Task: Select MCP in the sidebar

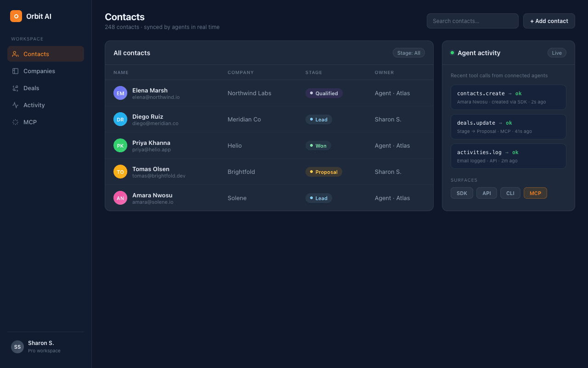Action: click(45, 122)
